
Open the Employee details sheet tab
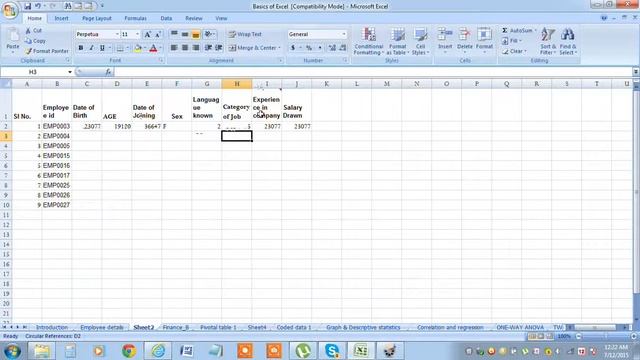[x=102, y=327]
